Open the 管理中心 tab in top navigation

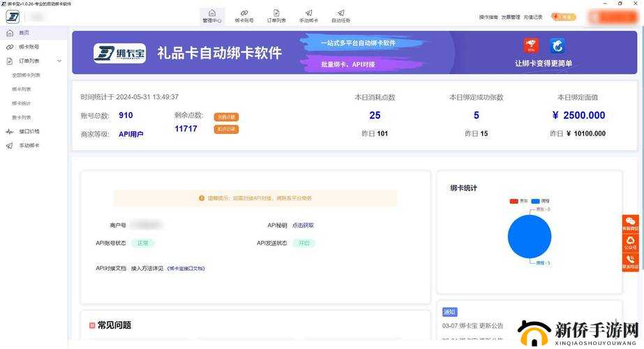[212, 17]
